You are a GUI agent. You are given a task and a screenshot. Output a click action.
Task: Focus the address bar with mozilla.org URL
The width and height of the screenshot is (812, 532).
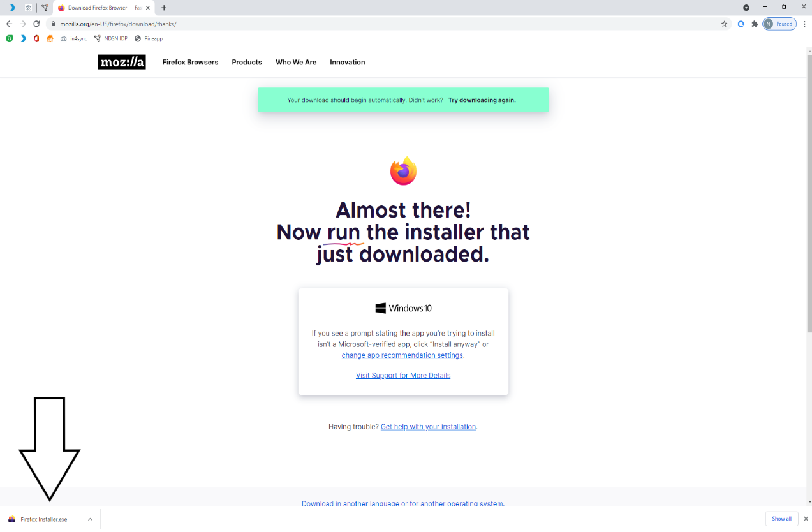(383, 24)
